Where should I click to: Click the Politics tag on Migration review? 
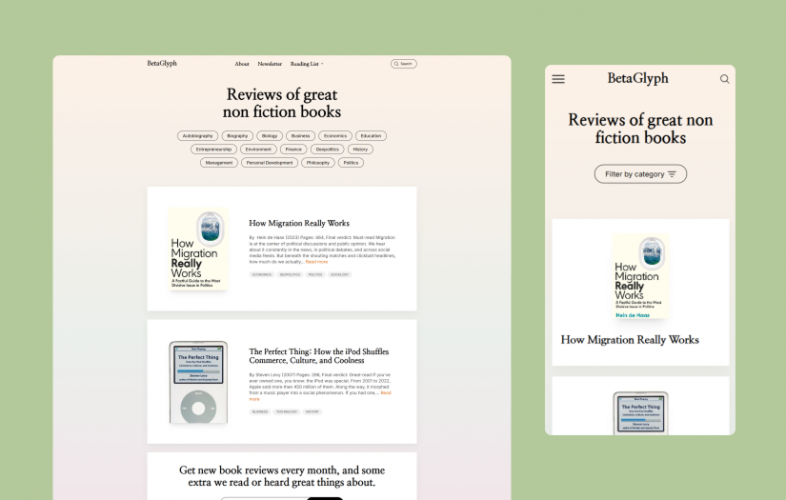(x=315, y=275)
